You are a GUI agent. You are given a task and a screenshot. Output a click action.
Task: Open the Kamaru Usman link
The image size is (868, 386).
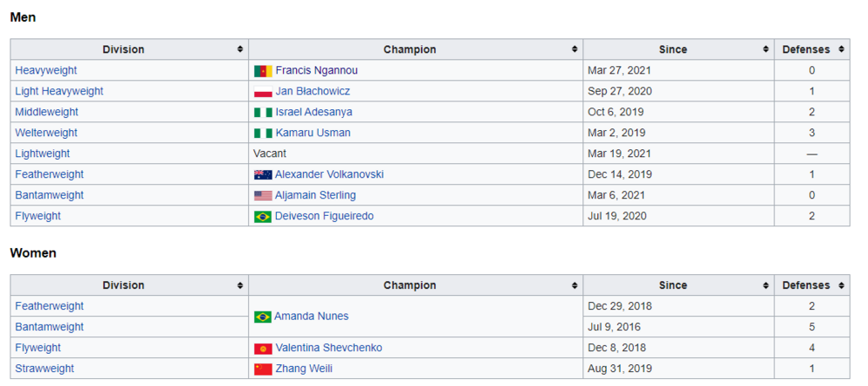coord(312,134)
